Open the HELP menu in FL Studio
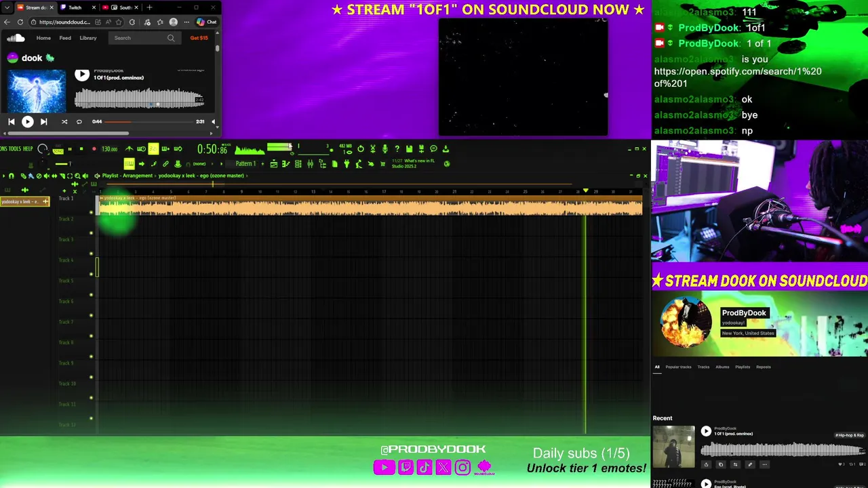The width and height of the screenshot is (868, 488). point(28,148)
